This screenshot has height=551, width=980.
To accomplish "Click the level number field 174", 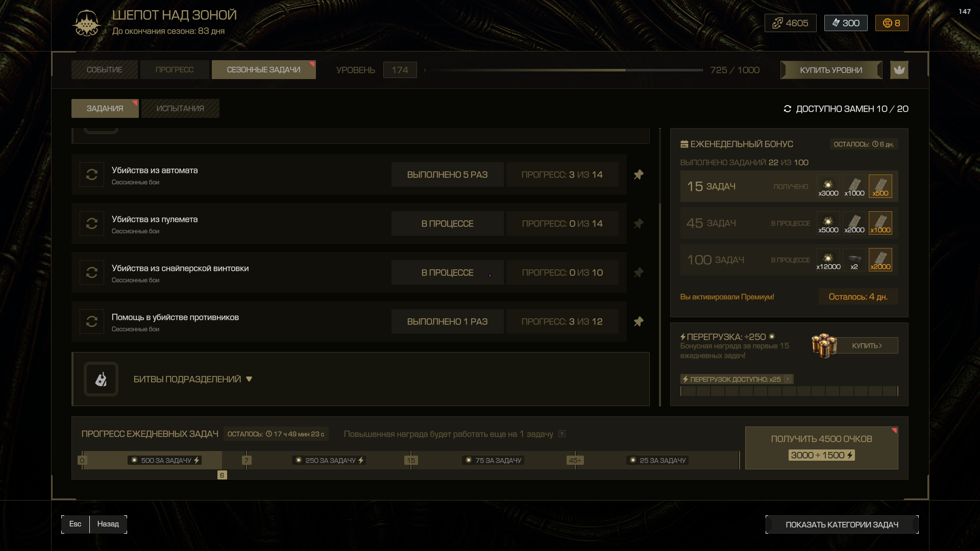I will point(400,70).
